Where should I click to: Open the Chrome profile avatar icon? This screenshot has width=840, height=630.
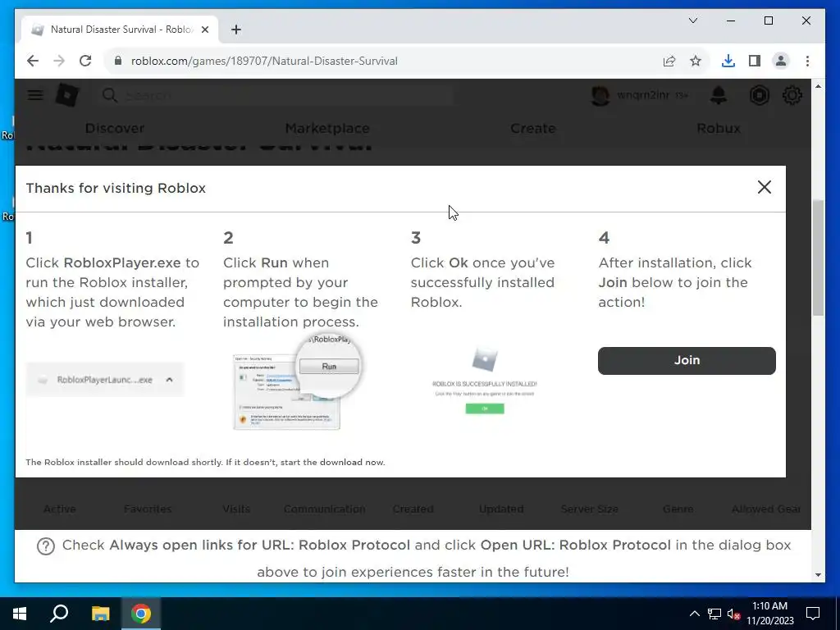781,61
